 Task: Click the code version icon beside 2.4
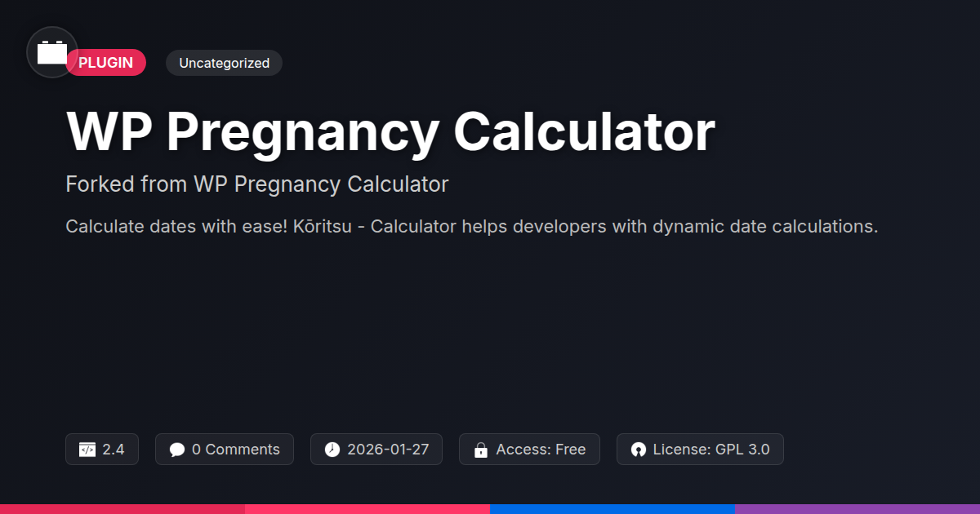tap(87, 450)
